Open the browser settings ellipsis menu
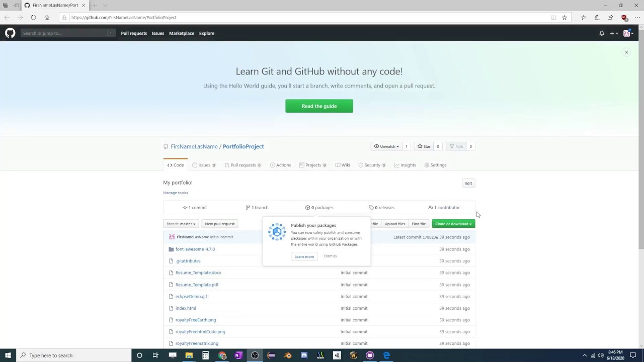644x362 pixels. coord(637,18)
